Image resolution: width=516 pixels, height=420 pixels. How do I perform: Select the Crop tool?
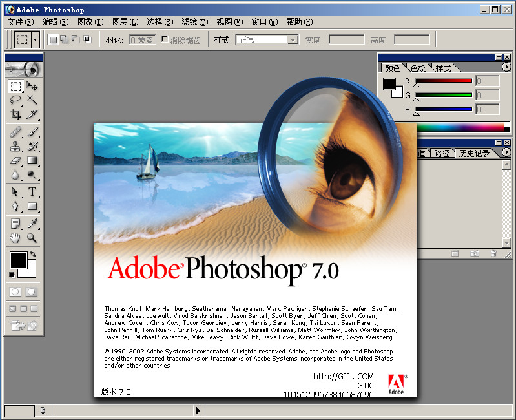click(x=15, y=114)
